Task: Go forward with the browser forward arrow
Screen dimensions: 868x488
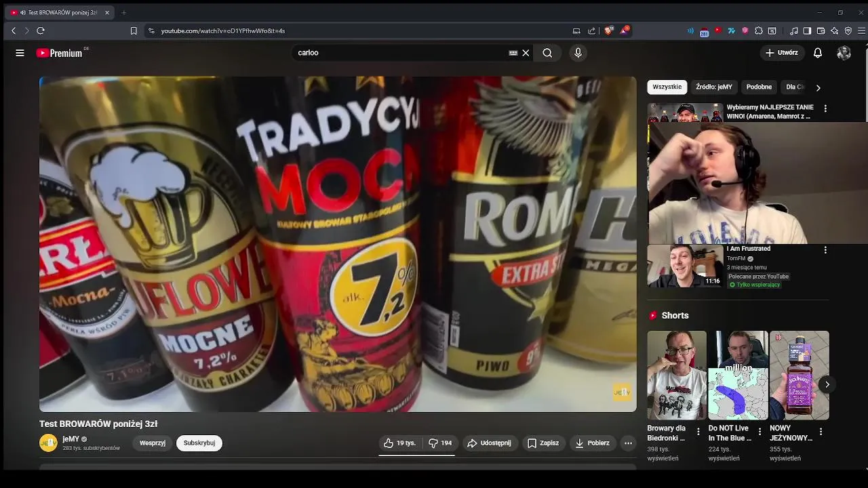Action: click(26, 30)
